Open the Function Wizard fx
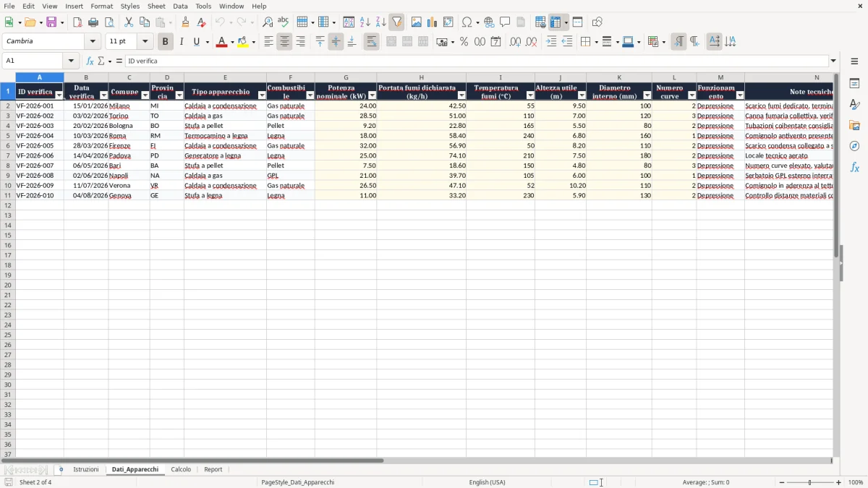The width and height of the screenshot is (868, 488). pyautogui.click(x=90, y=61)
